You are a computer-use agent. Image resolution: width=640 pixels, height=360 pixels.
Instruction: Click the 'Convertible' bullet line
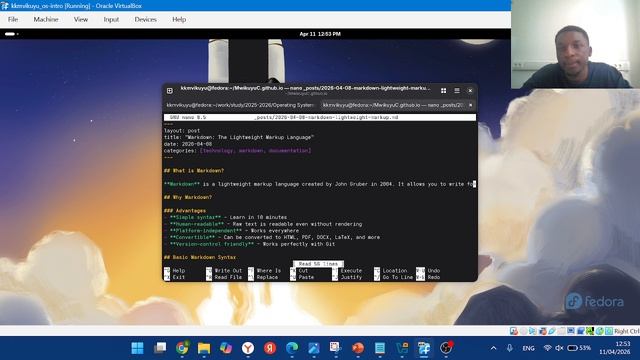[272, 237]
